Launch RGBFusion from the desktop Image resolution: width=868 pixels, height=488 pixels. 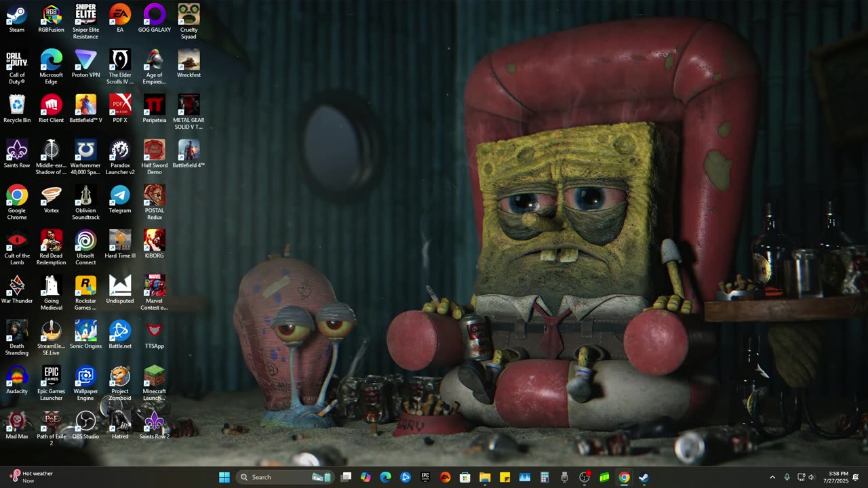[52, 18]
